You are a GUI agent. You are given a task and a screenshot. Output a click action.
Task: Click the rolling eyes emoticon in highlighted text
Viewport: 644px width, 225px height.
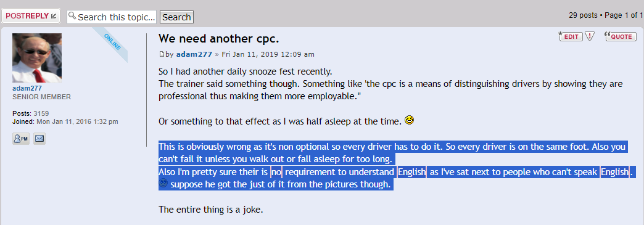pyautogui.click(x=163, y=183)
